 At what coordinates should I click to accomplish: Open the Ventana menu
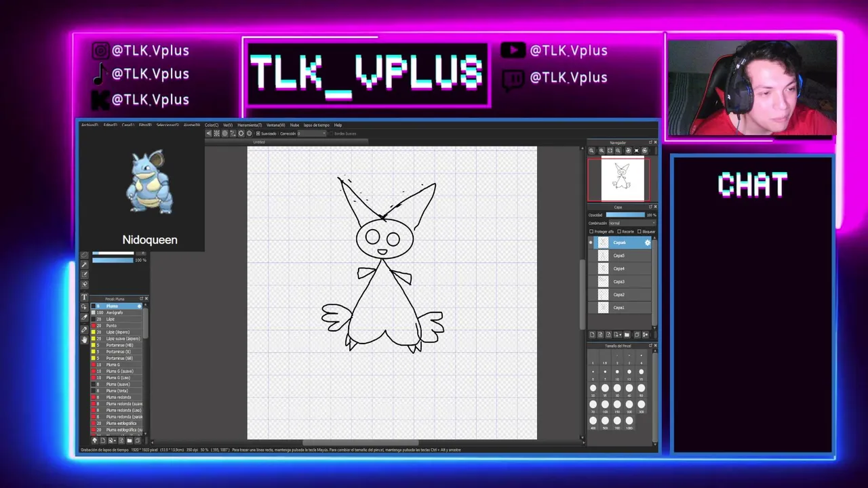point(276,125)
